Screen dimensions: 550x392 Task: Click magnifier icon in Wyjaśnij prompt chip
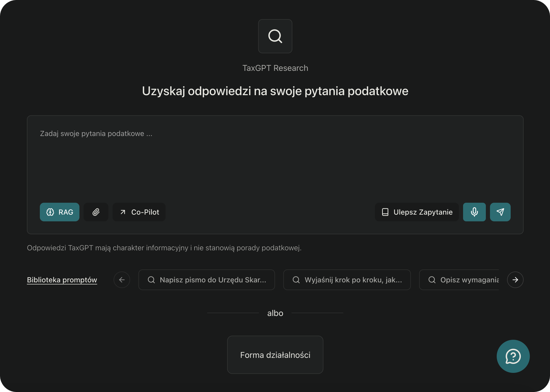click(x=296, y=280)
